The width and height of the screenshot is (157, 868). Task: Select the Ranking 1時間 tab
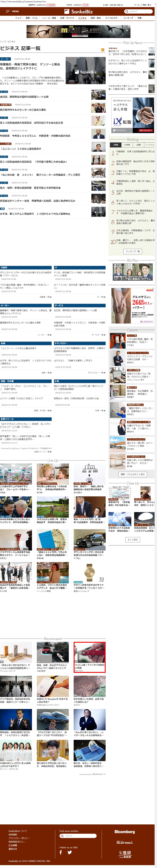[x=116, y=145]
